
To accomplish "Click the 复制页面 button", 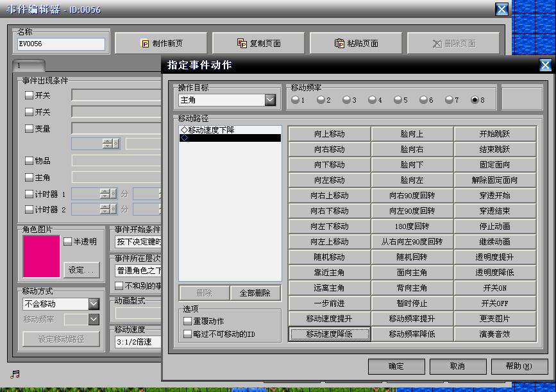I will point(258,44).
